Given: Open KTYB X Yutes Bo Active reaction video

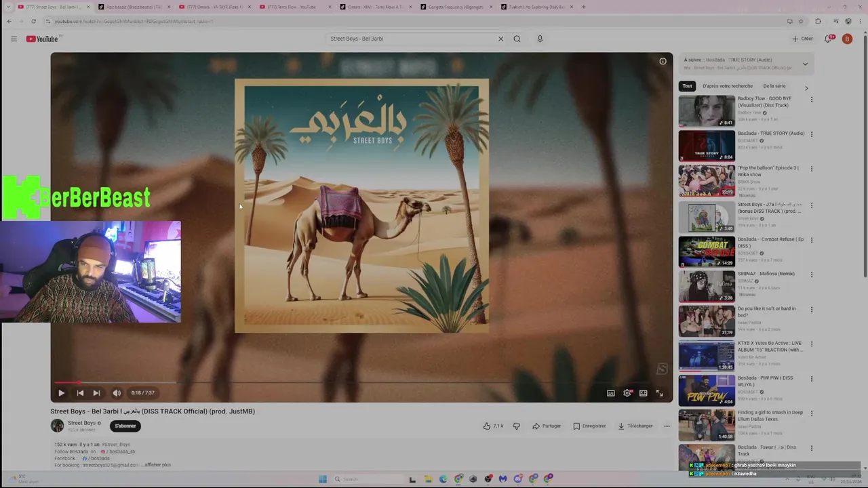Looking at the screenshot, I should pyautogui.click(x=707, y=355).
